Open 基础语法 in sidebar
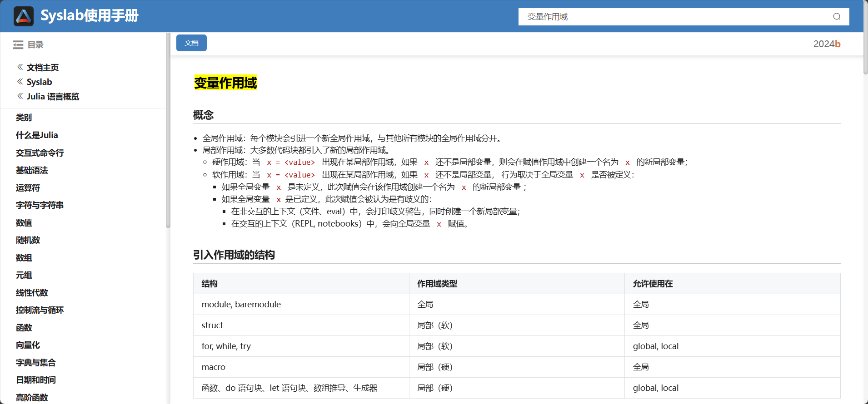Screen dimensions: 868x404 [x=32, y=170]
